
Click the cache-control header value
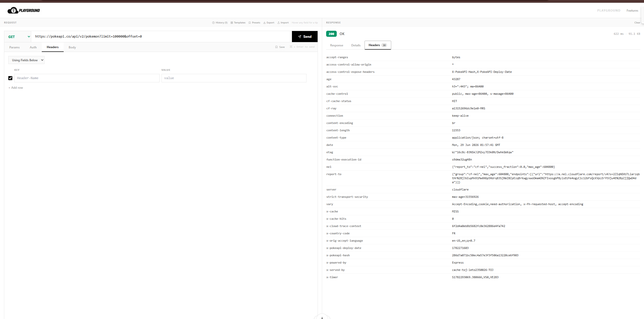[482, 94]
